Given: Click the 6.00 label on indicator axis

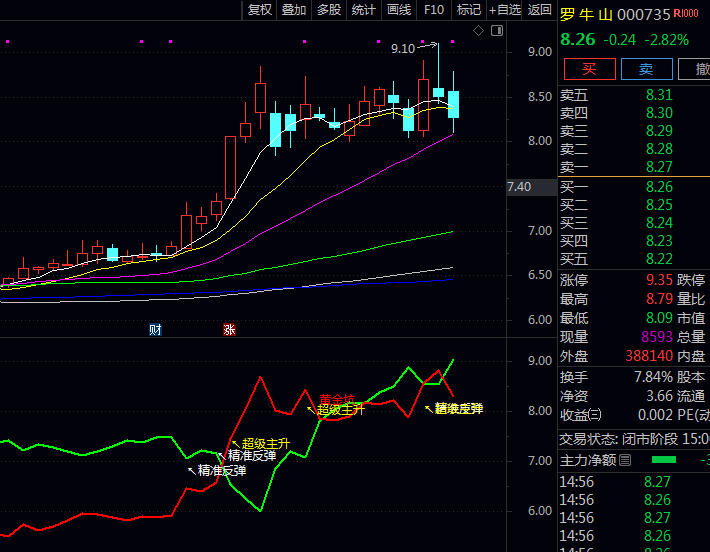Looking at the screenshot, I should 540,511.
